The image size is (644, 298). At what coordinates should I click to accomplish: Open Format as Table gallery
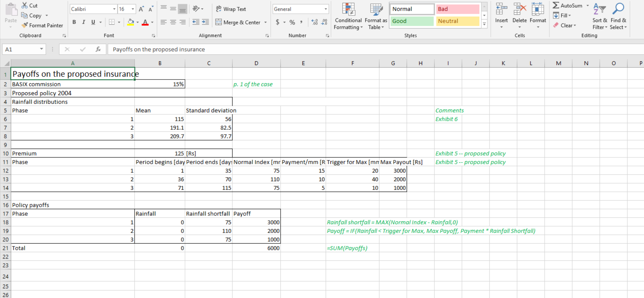point(376,16)
